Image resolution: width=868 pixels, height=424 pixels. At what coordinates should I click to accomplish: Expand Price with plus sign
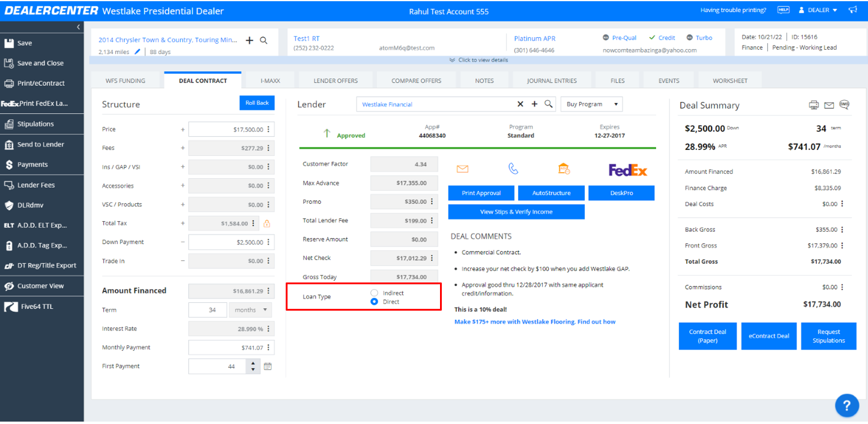pyautogui.click(x=182, y=130)
